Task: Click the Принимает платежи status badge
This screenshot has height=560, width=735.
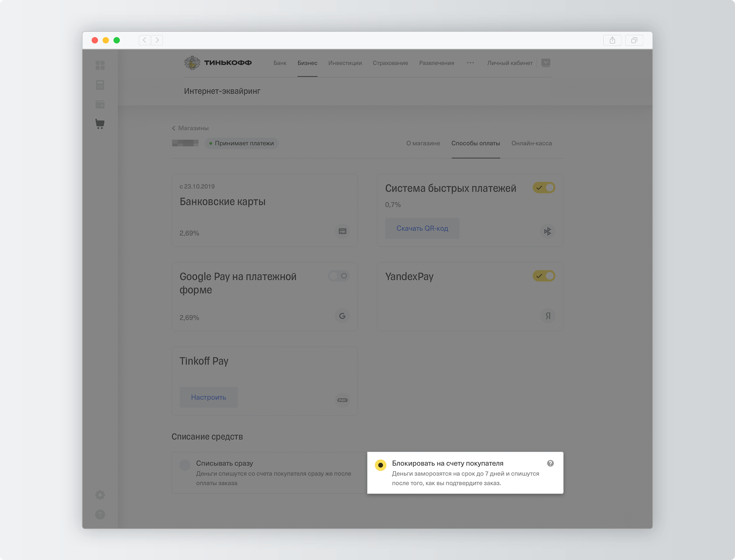Action: 241,143
